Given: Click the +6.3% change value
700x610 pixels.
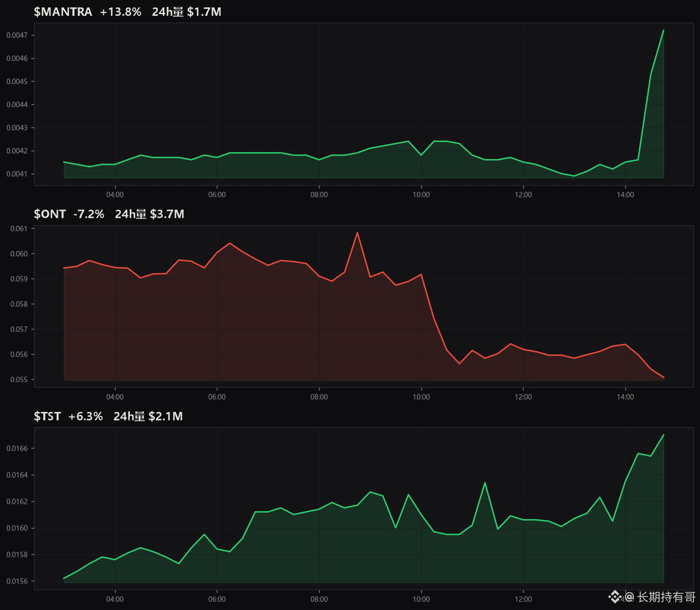Looking at the screenshot, I should pos(85,416).
